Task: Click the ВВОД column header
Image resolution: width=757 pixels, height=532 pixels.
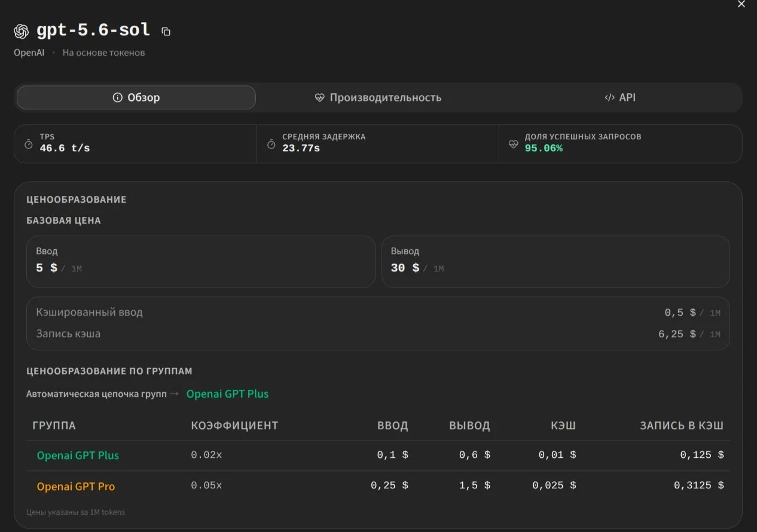Action: click(x=393, y=426)
